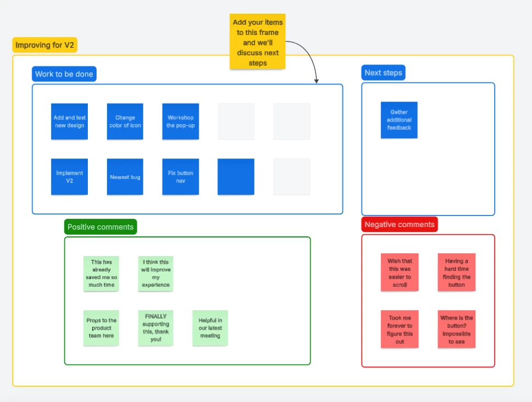Select 'This has already saved me so much time' note

tap(101, 274)
